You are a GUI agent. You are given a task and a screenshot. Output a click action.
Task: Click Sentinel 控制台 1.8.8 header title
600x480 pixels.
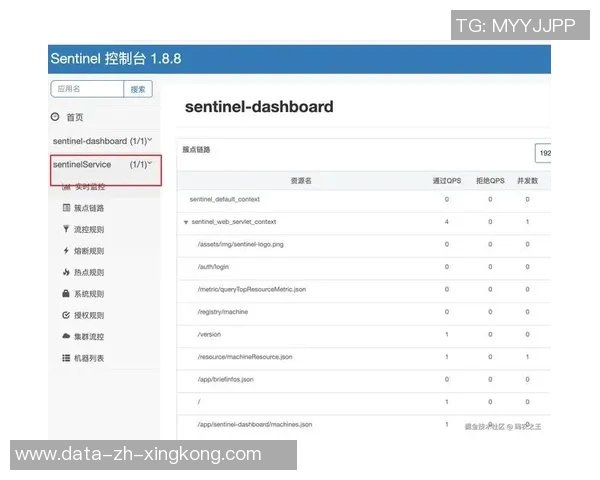[x=116, y=59]
